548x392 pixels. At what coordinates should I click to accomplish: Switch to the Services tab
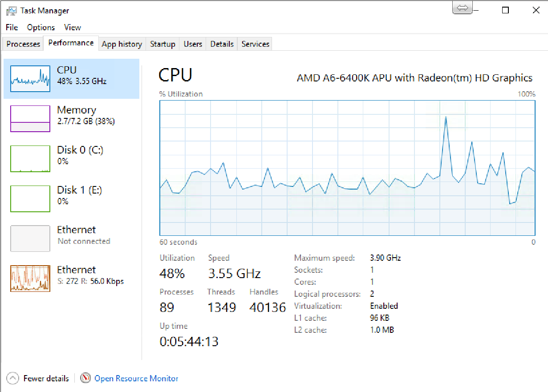255,44
